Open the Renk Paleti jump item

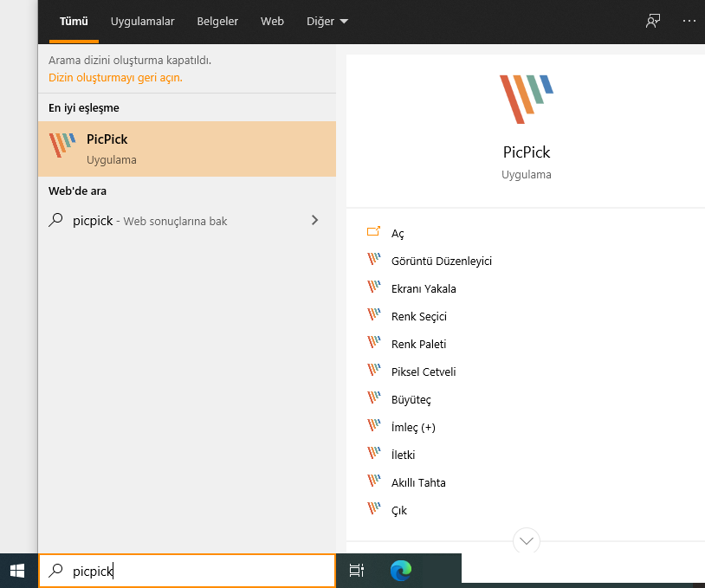(x=419, y=344)
